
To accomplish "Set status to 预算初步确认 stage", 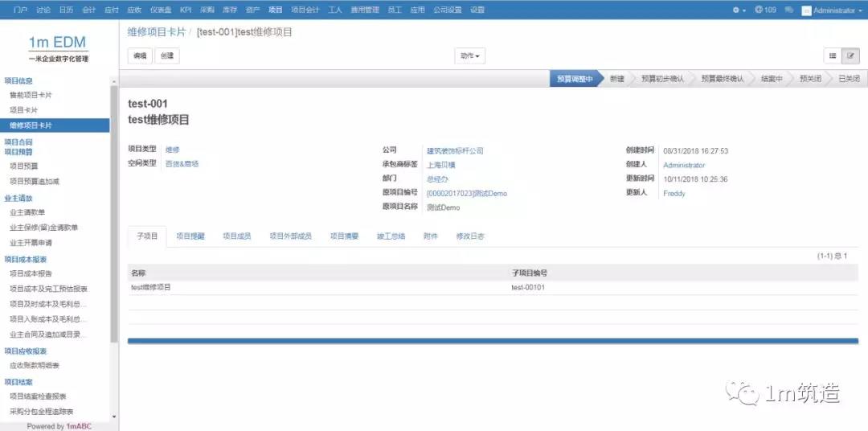I will [x=661, y=79].
